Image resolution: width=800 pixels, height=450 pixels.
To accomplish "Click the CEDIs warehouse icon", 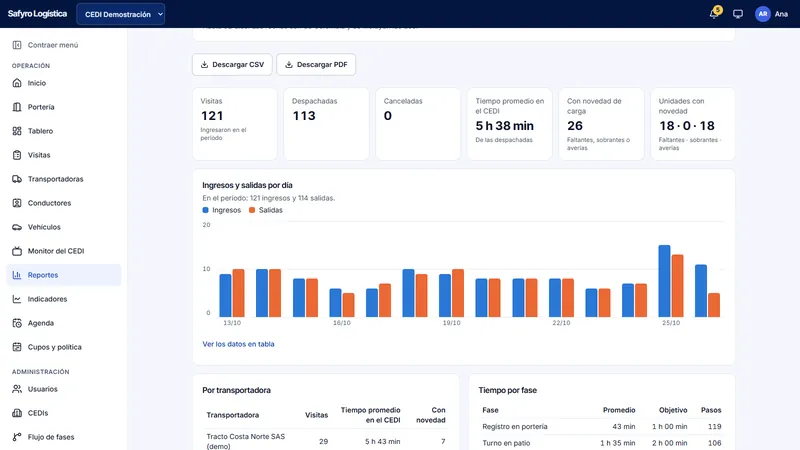I will click(17, 413).
